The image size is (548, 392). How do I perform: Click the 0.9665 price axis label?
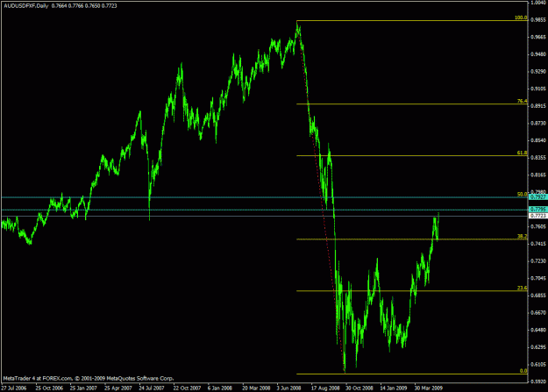coord(538,38)
